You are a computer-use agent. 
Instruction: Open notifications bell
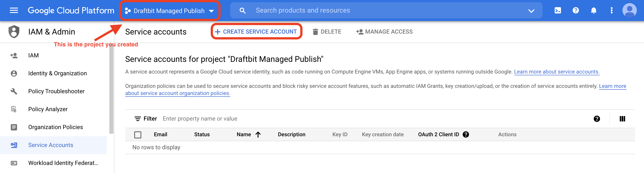pos(594,11)
